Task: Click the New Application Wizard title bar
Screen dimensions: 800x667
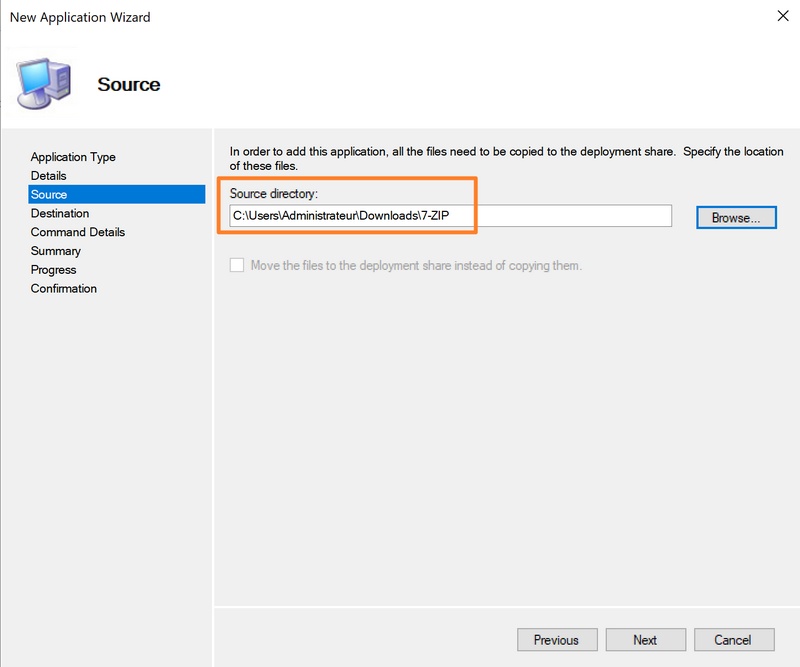Action: point(300,17)
